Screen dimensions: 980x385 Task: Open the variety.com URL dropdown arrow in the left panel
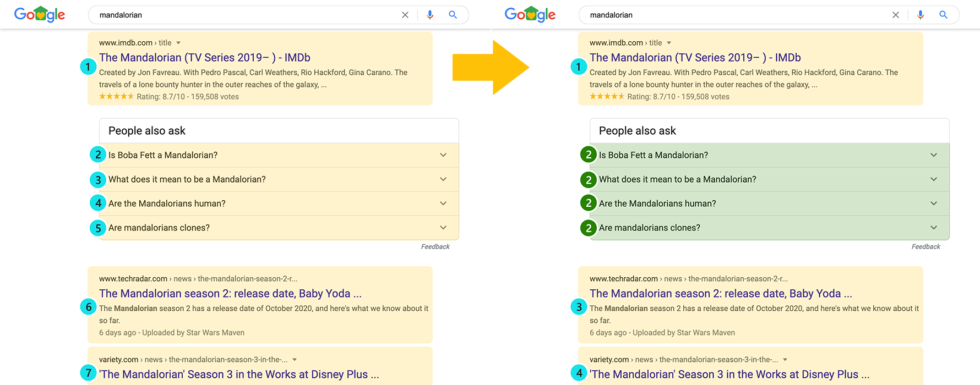pos(295,360)
